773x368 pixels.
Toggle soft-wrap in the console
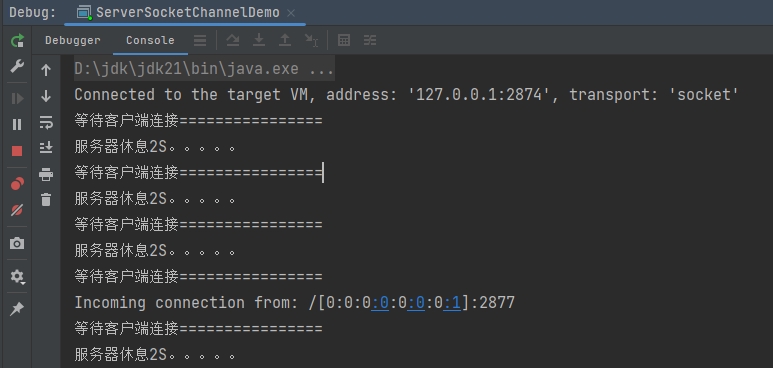point(46,122)
